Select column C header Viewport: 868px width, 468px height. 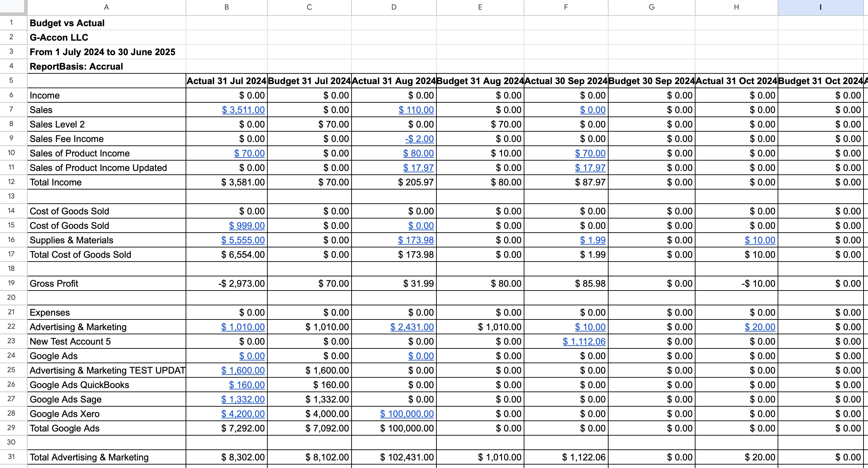[x=309, y=7]
